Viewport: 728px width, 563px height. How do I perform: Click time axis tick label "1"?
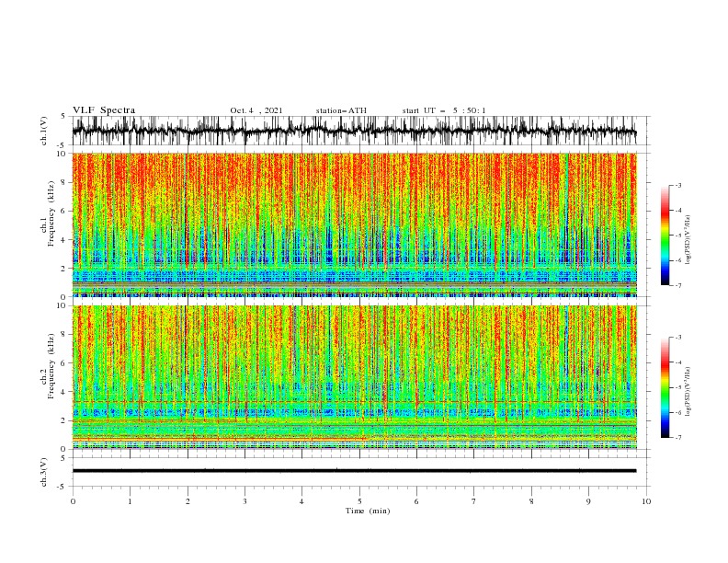coord(130,501)
